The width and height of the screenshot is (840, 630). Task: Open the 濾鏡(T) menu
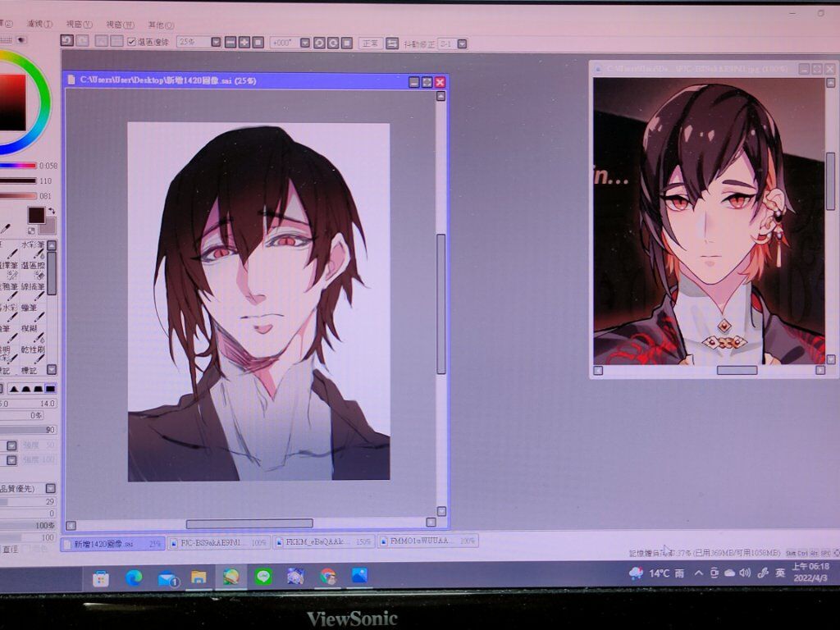point(39,24)
